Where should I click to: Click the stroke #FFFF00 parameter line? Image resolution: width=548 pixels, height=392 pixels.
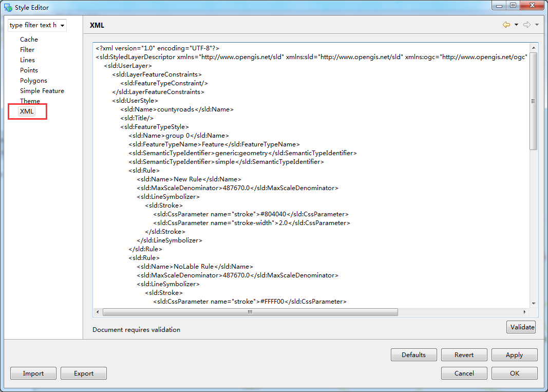coord(250,302)
